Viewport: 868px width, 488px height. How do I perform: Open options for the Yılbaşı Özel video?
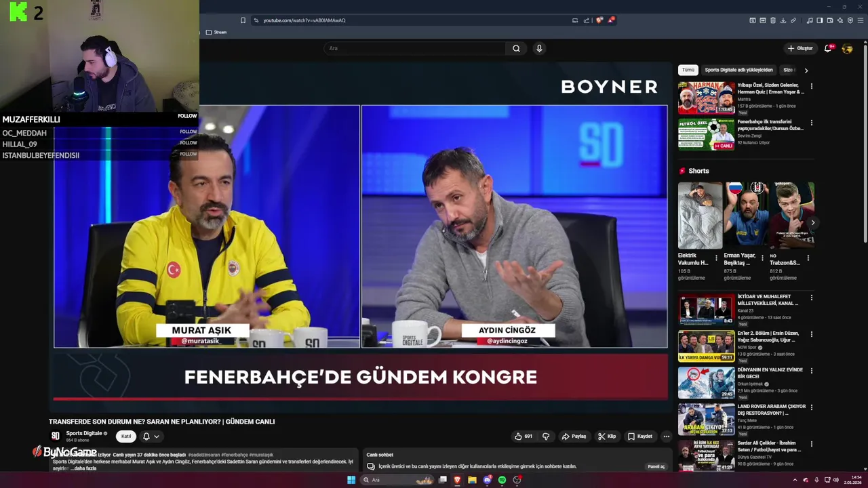click(x=811, y=86)
